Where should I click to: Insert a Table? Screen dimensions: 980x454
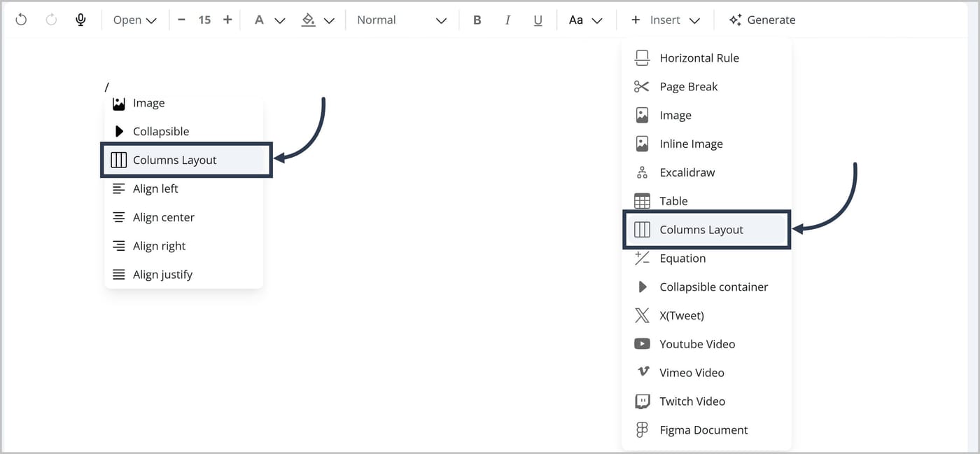[x=706, y=201]
